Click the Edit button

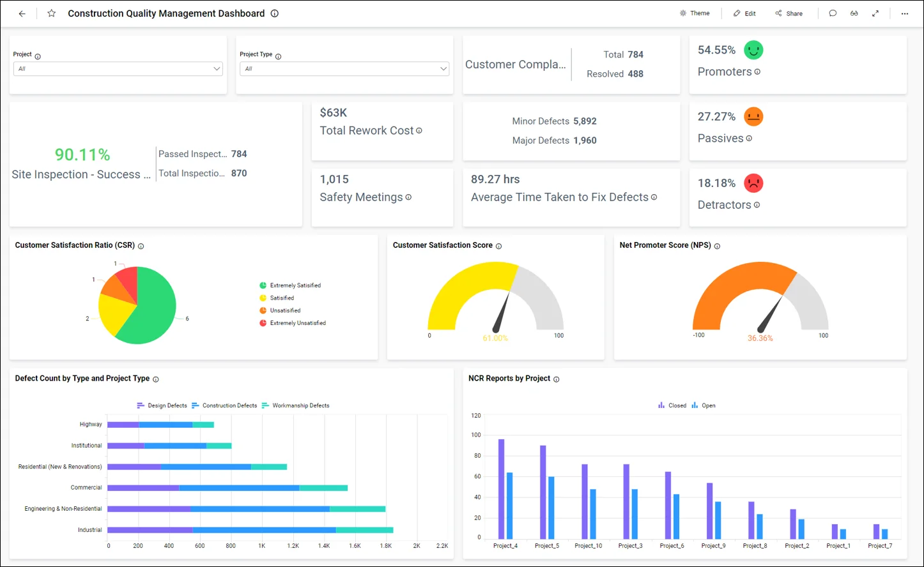(744, 13)
